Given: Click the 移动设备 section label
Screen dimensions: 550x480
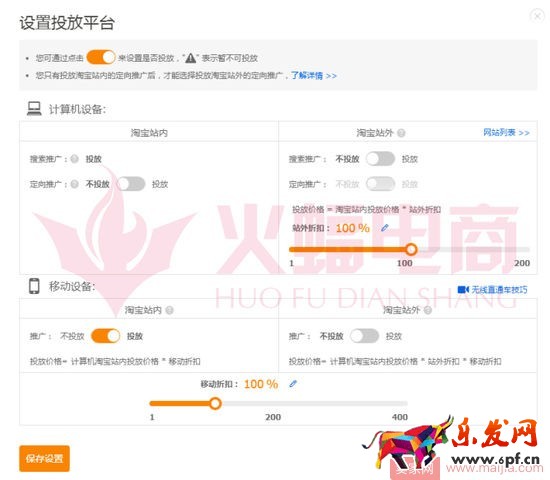Looking at the screenshot, I should coord(72,287).
